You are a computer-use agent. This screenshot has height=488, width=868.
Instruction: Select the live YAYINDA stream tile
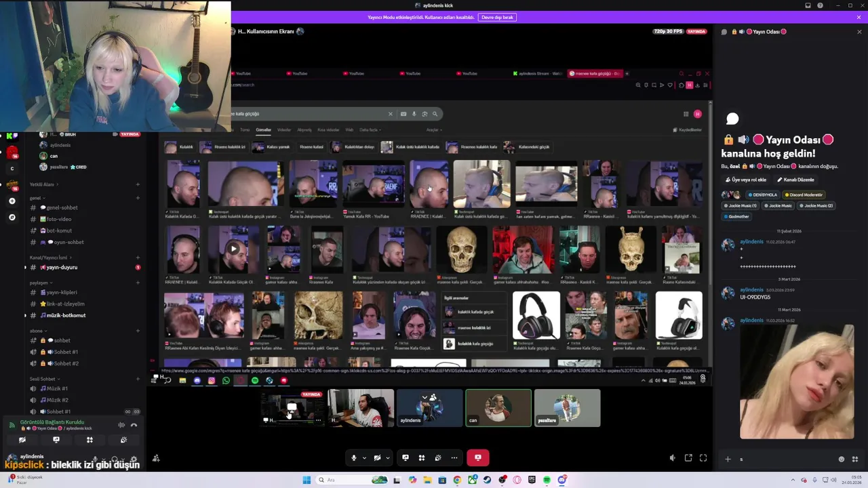point(293,407)
